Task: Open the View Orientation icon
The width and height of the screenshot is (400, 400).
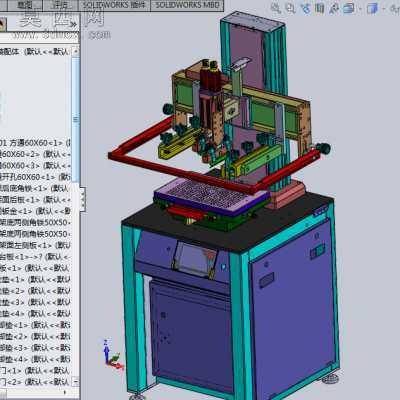Action: 349,8
